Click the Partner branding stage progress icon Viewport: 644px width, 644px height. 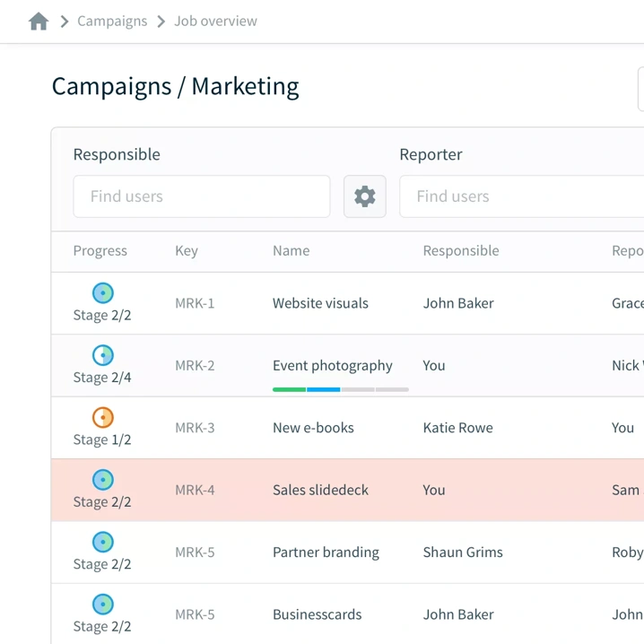103,543
